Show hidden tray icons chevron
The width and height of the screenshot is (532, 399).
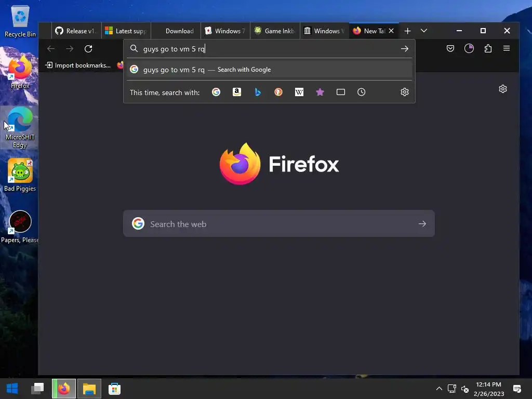coord(439,389)
